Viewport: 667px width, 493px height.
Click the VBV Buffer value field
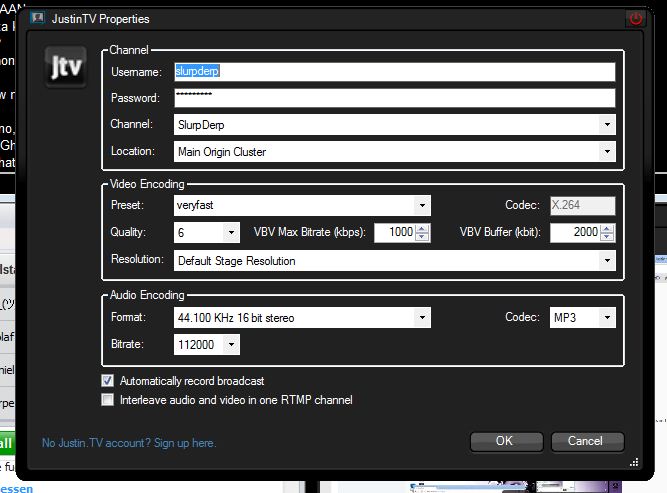coord(575,233)
